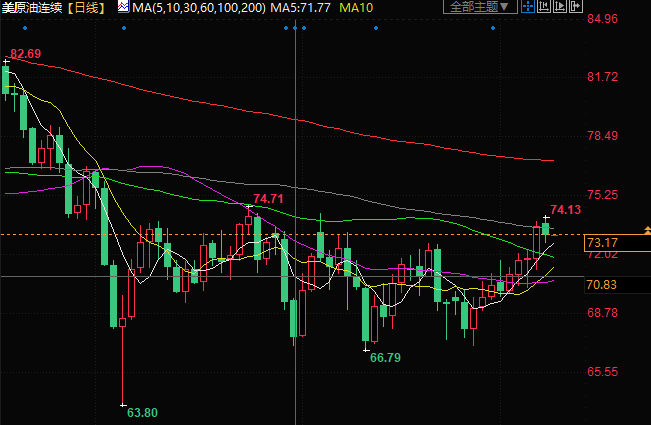Click the 66.79 trough price label

pyautogui.click(x=385, y=357)
